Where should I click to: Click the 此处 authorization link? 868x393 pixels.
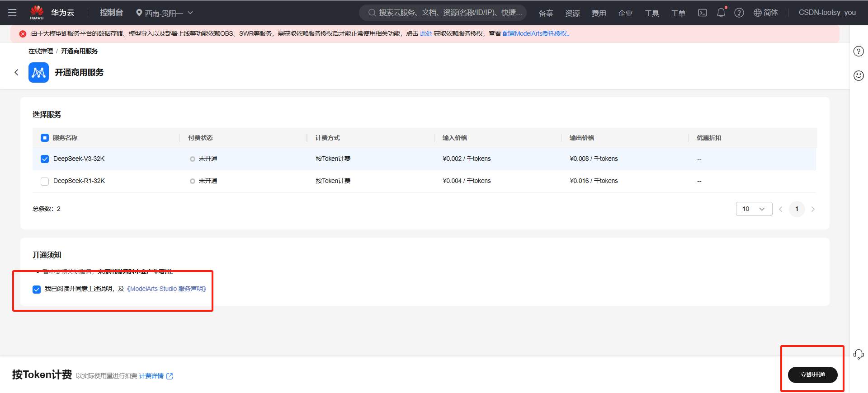point(426,33)
